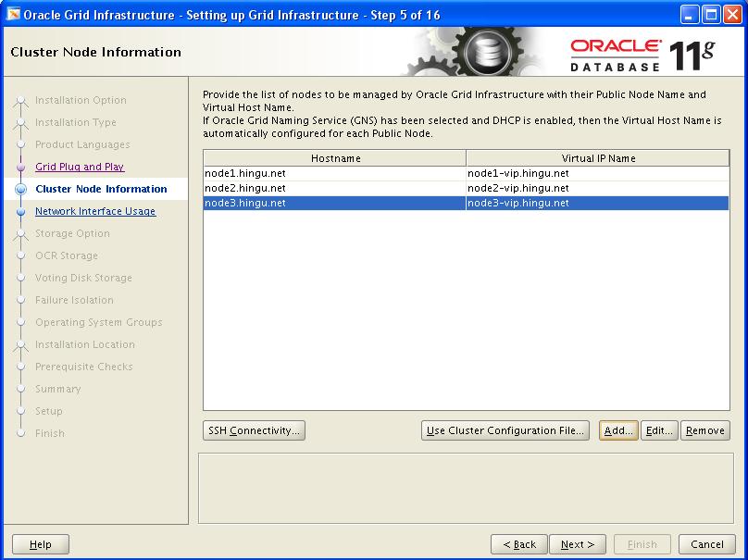Go back to the previous step

point(519,544)
